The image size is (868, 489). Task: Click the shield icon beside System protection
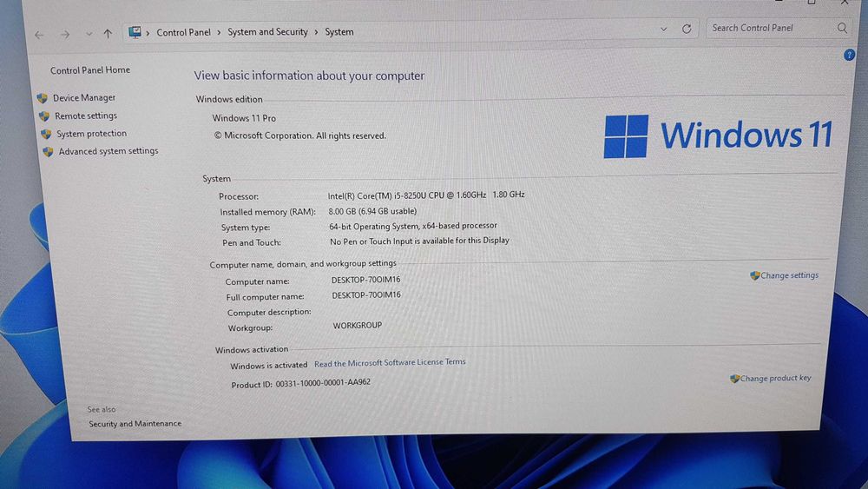pyautogui.click(x=46, y=134)
